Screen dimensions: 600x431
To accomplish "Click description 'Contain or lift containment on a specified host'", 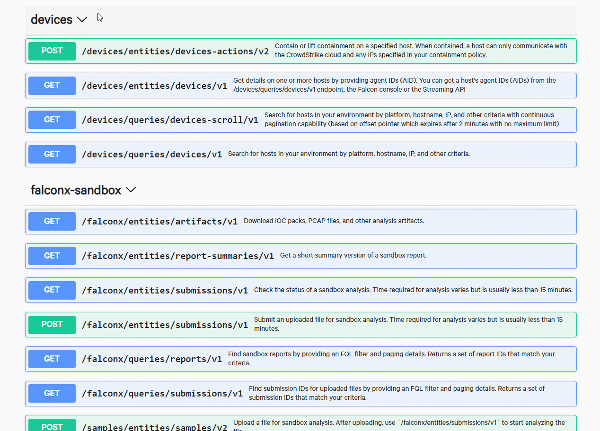I will [x=421, y=51].
